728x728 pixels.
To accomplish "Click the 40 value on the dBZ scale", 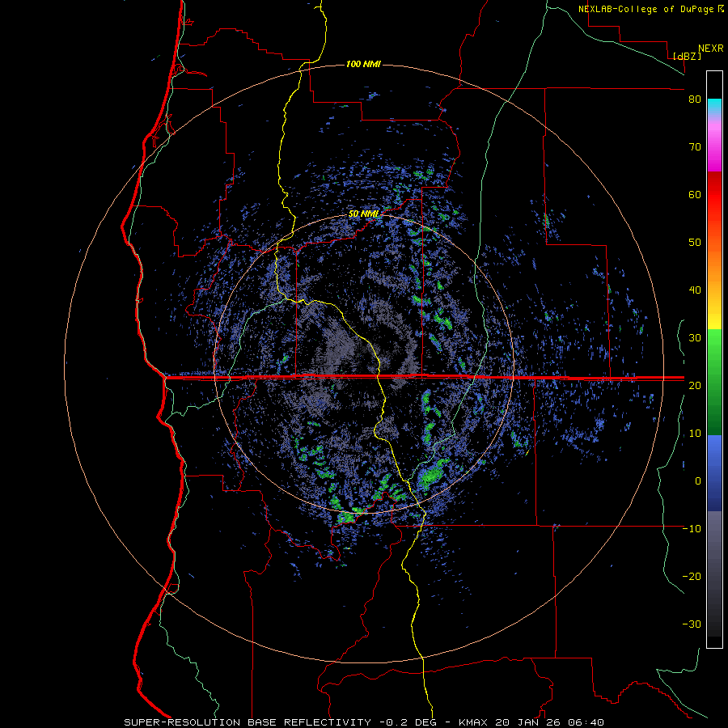I will pyautogui.click(x=695, y=290).
